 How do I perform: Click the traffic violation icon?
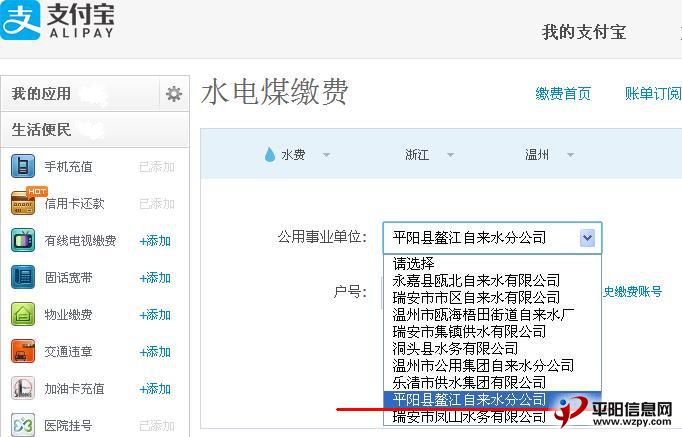tap(23, 351)
